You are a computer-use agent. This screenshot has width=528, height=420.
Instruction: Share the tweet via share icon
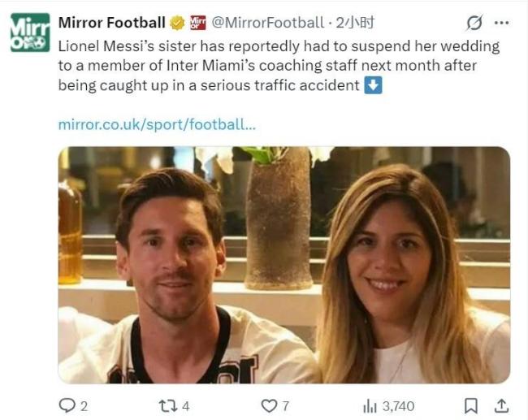click(501, 405)
